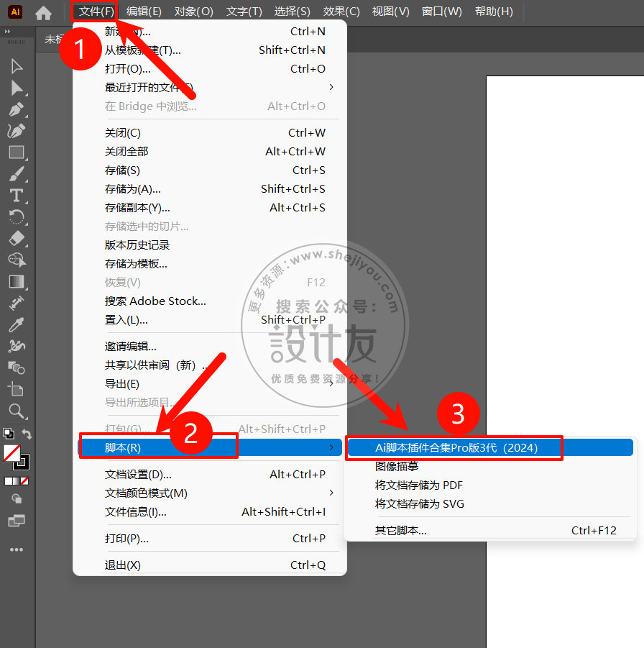Viewport: 644px width, 648px height.
Task: Select the Direct Selection tool
Action: click(x=17, y=88)
